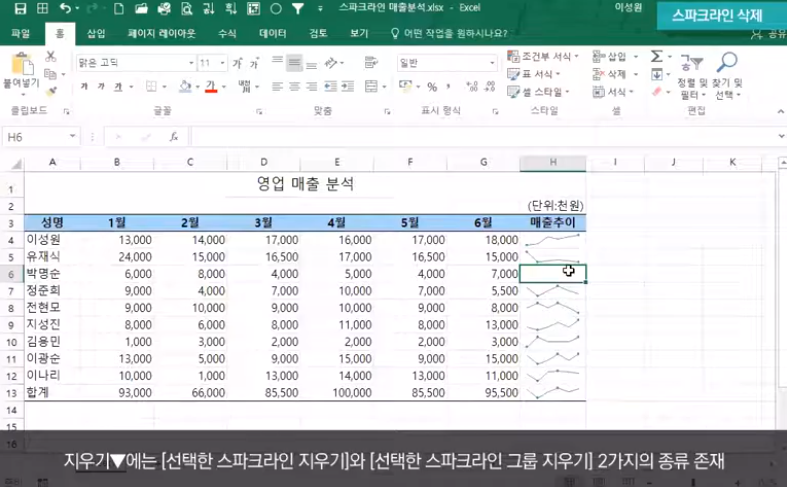This screenshot has height=487, width=787.
Task: Expand the formula bar chevron
Action: (x=781, y=136)
